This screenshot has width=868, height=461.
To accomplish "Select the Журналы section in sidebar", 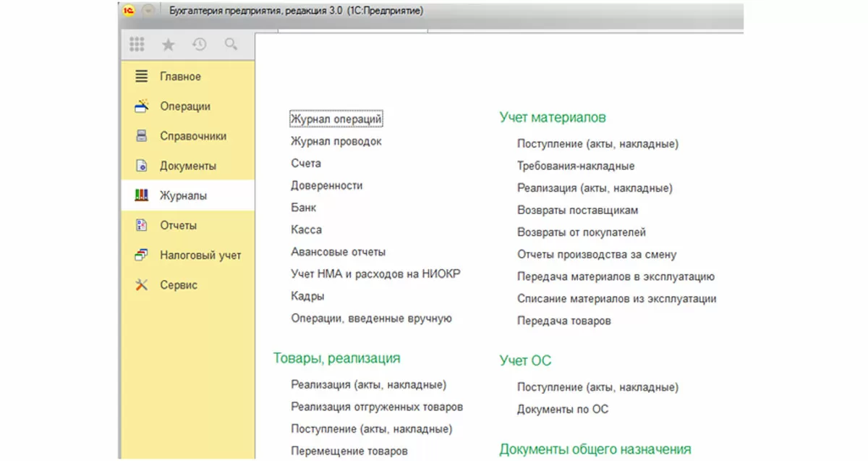I will coord(183,195).
